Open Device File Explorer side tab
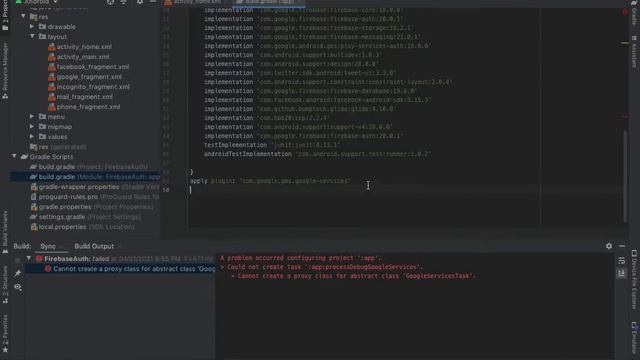The image size is (640, 360). [x=634, y=280]
